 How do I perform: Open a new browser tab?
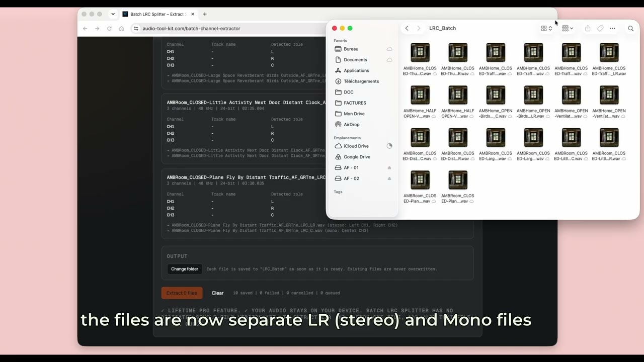[205, 14]
